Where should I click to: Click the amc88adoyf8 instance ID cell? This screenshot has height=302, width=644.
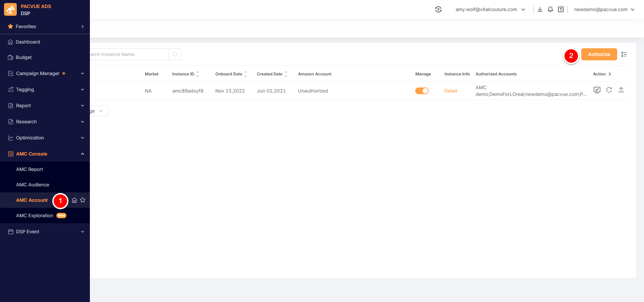[x=188, y=91]
